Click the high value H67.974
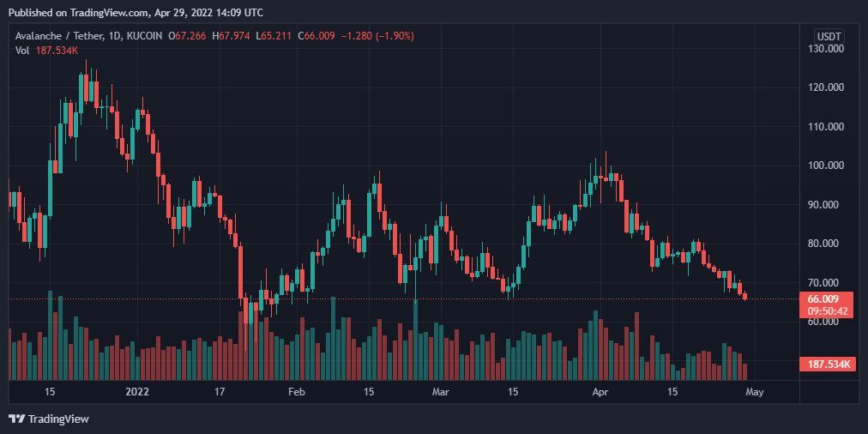 (231, 36)
